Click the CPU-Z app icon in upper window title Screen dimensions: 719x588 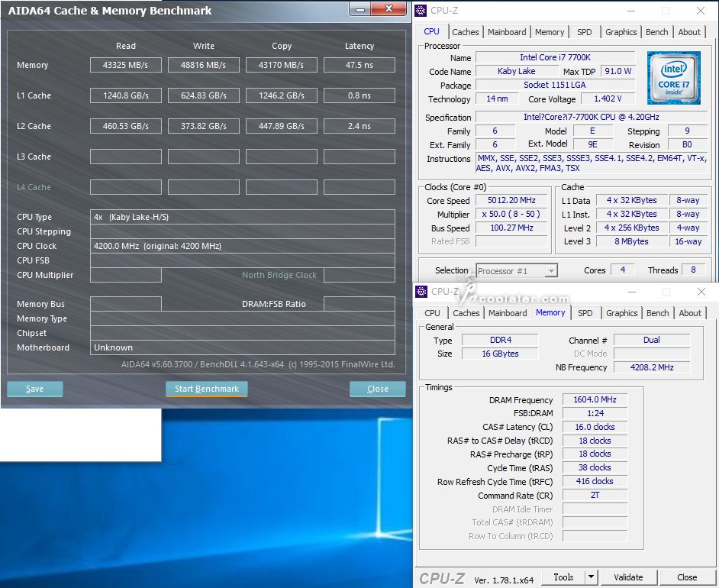tap(421, 11)
